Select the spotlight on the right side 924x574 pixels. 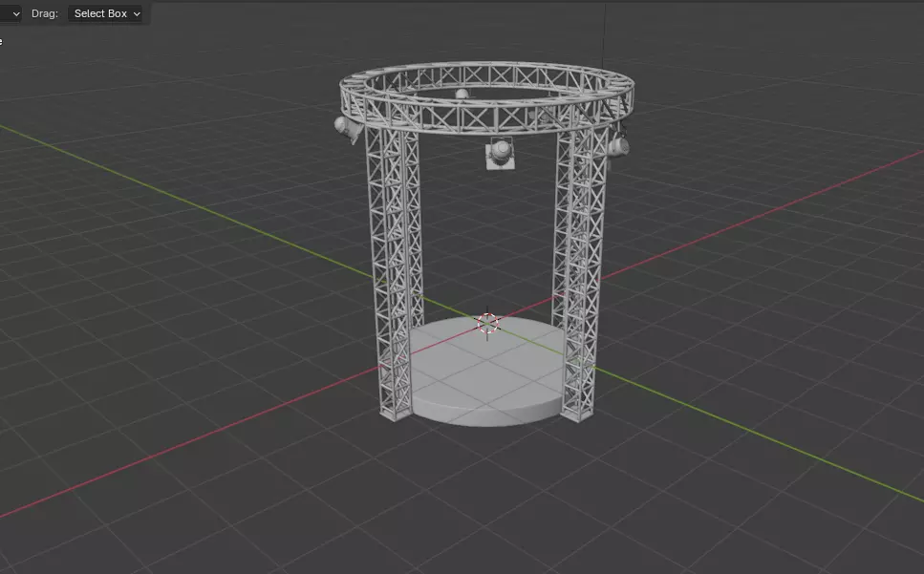(x=618, y=144)
